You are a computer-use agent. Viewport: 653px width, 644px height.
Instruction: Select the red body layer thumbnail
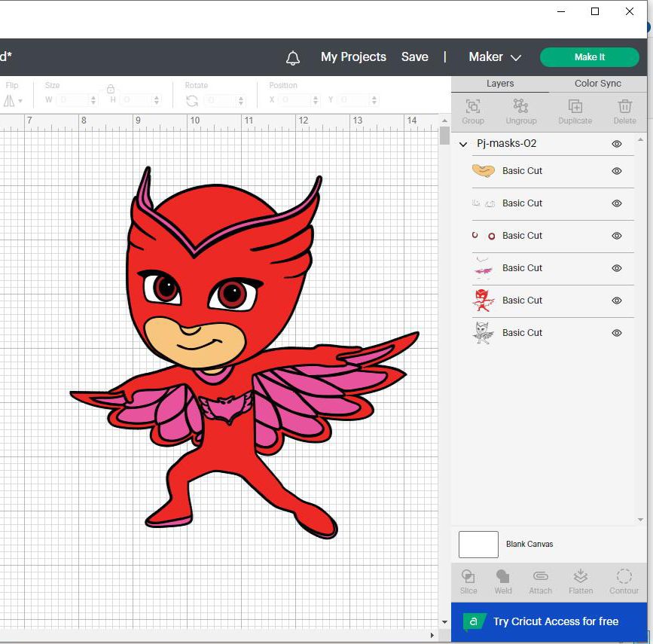pyautogui.click(x=483, y=301)
